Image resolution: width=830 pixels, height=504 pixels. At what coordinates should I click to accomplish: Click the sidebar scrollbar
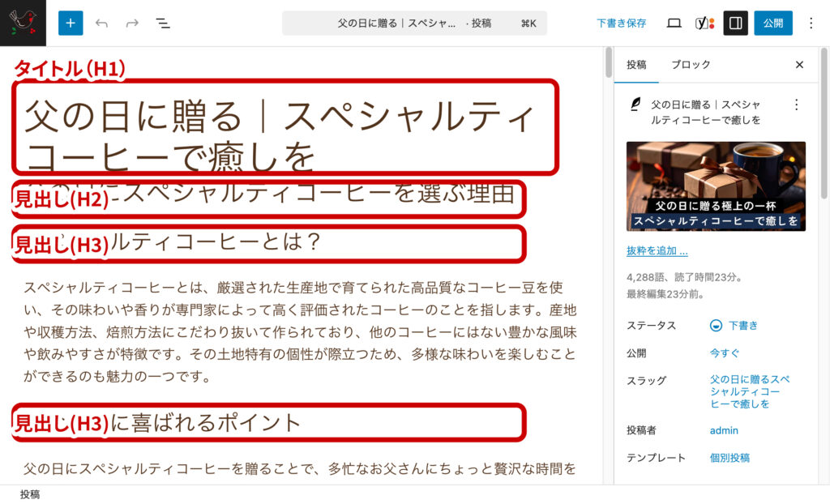[824, 123]
